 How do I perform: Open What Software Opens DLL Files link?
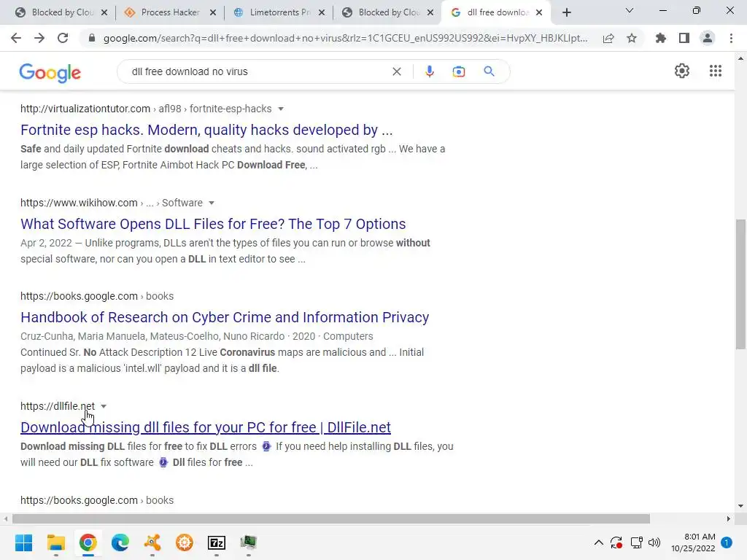click(x=213, y=224)
